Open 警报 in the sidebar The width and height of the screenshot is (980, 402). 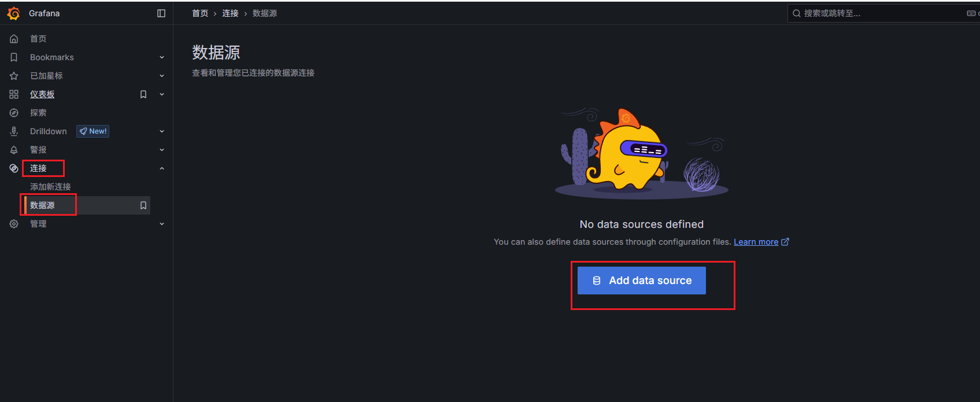(x=38, y=150)
